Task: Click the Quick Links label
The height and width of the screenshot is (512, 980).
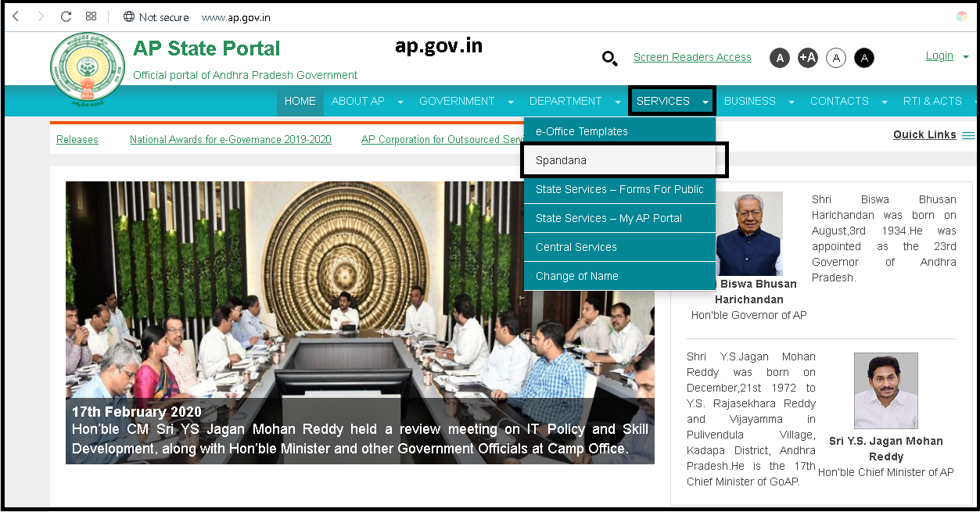Action: tap(924, 134)
